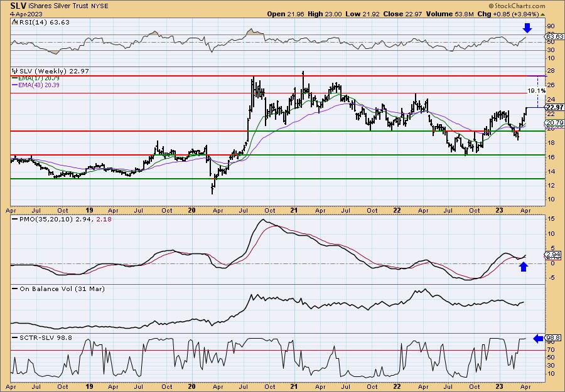Screen dimensions: 565x392
Task: Click the 63.63 RSI tag on right axis
Action: pos(554,37)
